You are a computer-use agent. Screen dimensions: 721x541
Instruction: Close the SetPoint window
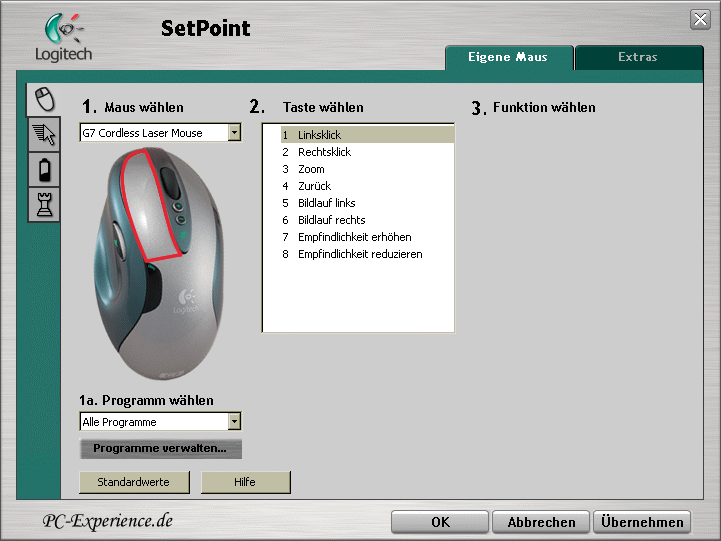click(x=700, y=19)
